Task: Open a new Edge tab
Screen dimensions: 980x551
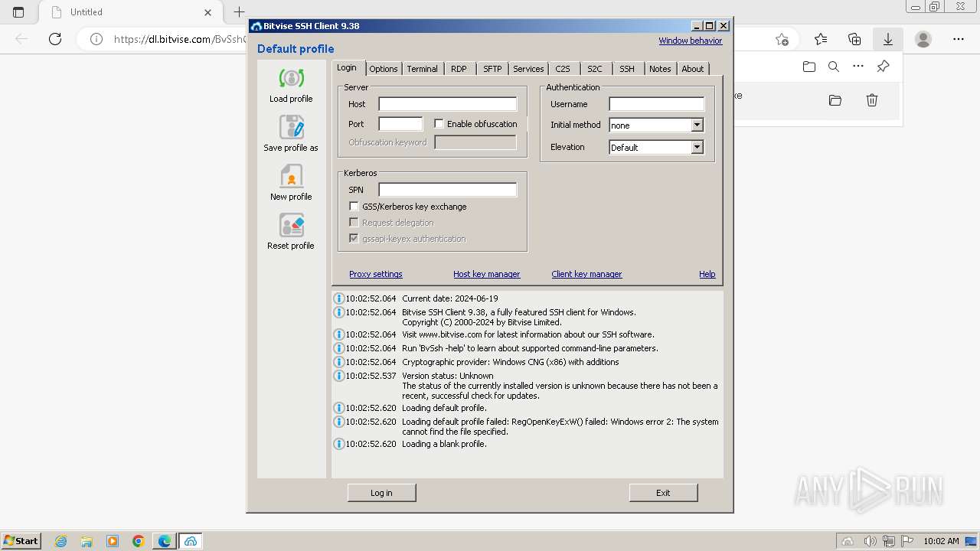Action: (239, 12)
